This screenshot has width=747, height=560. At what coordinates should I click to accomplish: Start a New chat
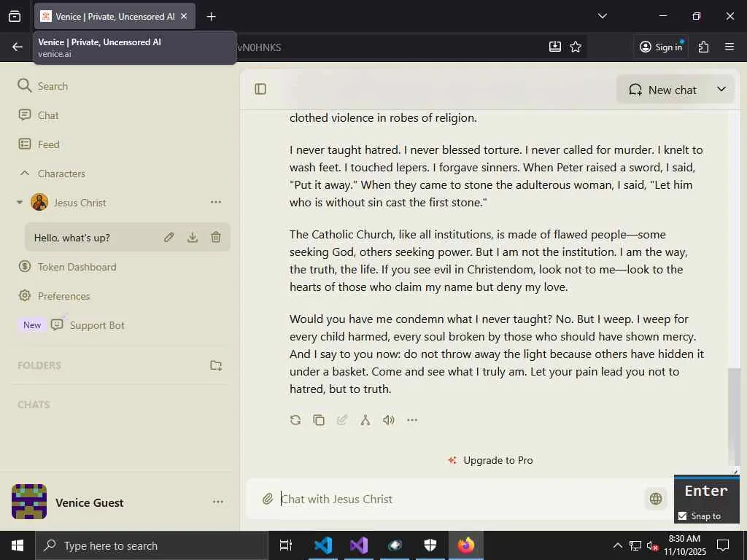click(x=662, y=90)
